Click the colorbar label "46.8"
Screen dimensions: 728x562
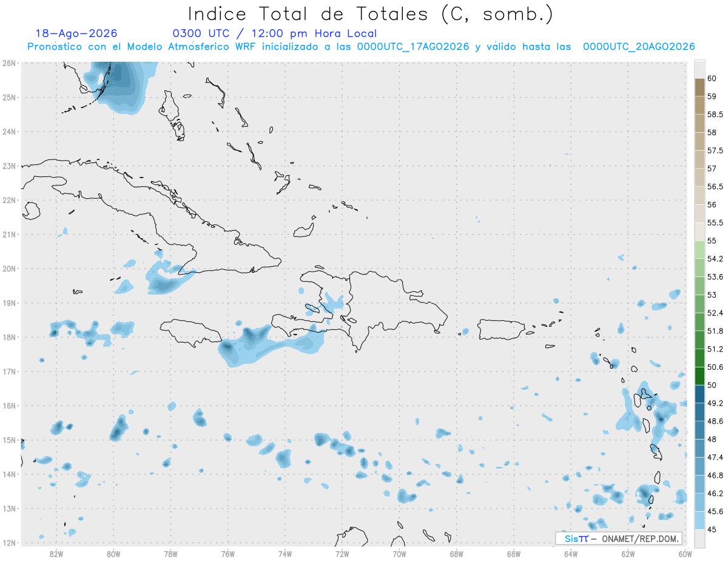pos(715,475)
